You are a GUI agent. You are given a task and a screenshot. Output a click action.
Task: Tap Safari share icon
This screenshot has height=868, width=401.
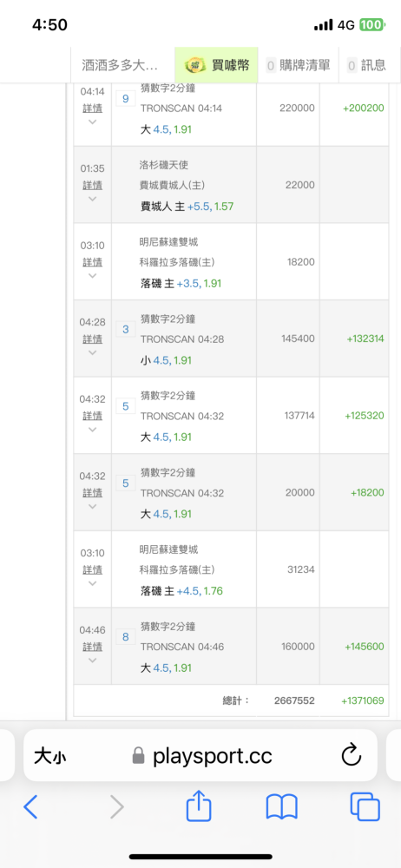tap(199, 806)
